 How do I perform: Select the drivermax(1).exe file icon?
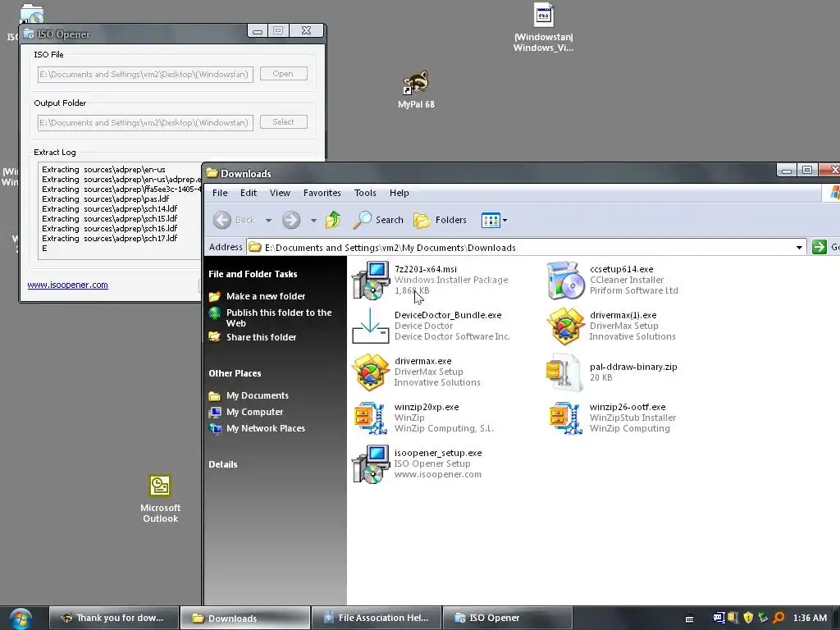tap(566, 326)
